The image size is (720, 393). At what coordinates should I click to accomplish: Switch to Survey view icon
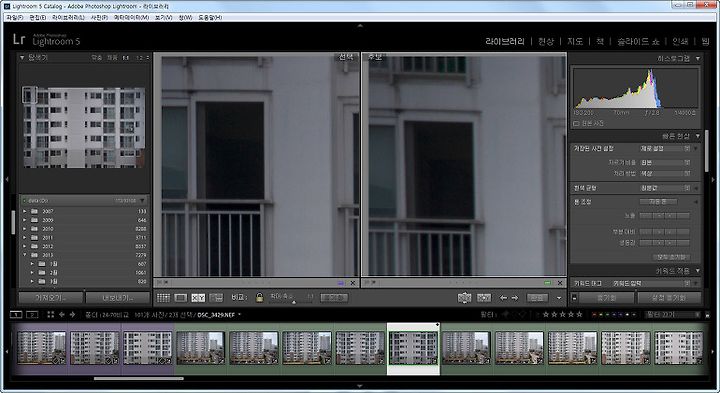tap(216, 298)
